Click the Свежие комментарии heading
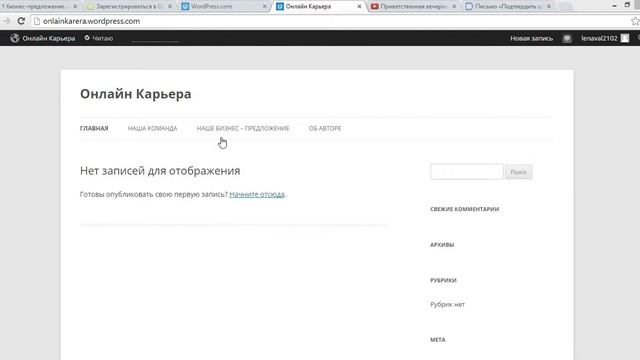 point(464,209)
